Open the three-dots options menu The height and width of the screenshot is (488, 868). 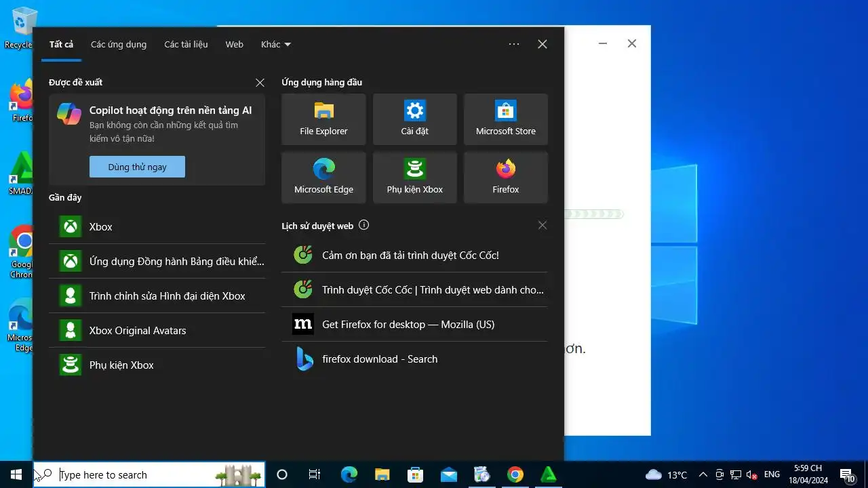coord(514,44)
